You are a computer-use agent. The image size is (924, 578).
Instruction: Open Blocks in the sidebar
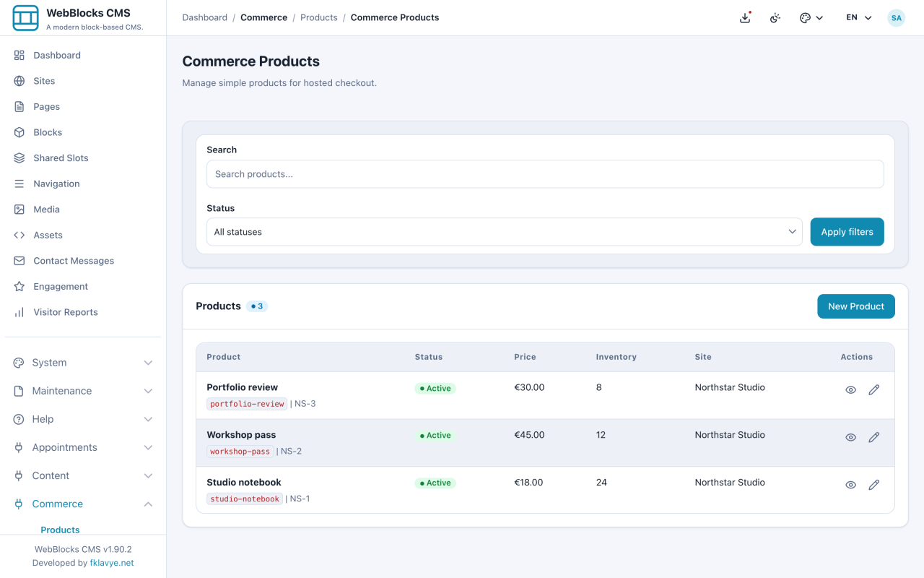(83, 132)
